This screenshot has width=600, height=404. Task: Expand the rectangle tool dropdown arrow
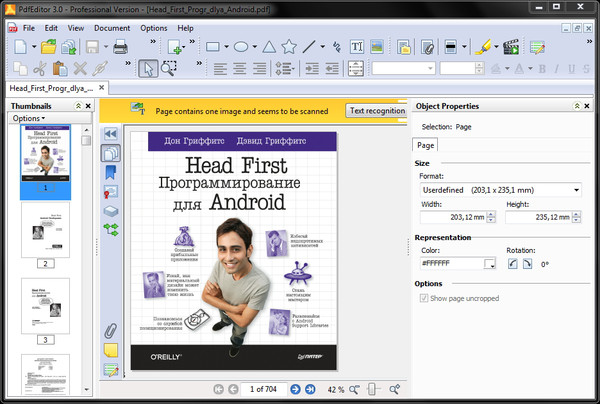226,47
